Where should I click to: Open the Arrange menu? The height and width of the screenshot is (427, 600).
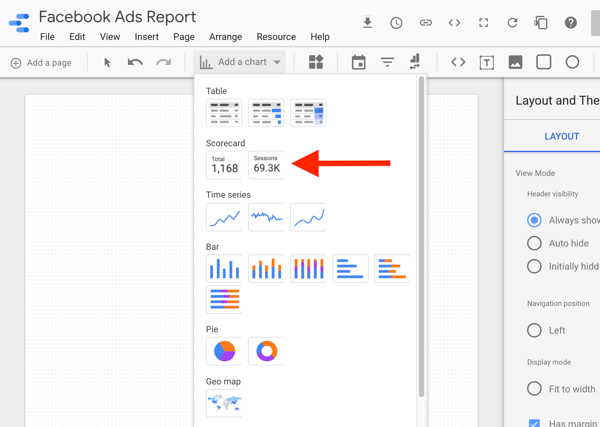(x=225, y=37)
